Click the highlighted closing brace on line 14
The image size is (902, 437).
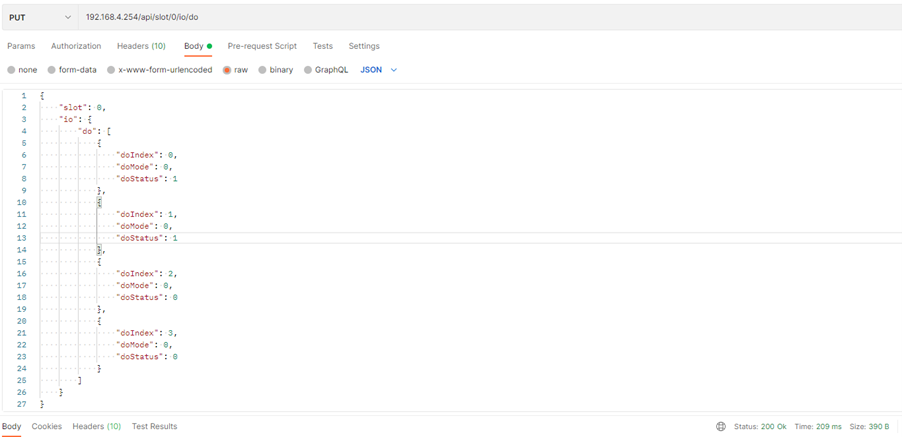(x=99, y=250)
